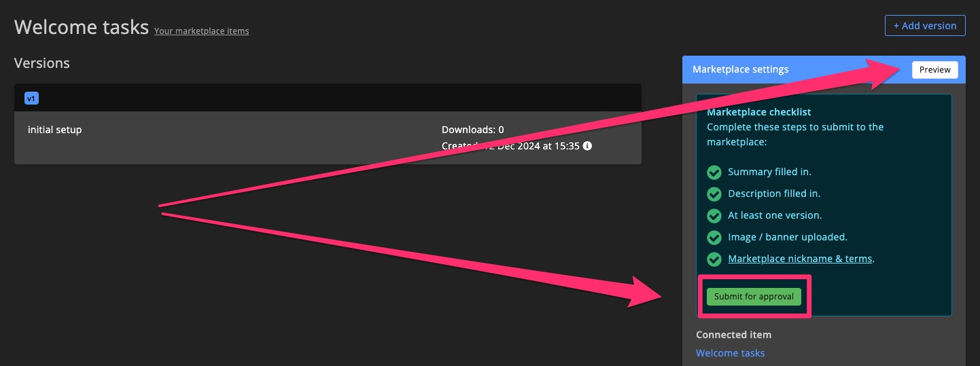Open the marketplace Preview button

click(x=935, y=69)
